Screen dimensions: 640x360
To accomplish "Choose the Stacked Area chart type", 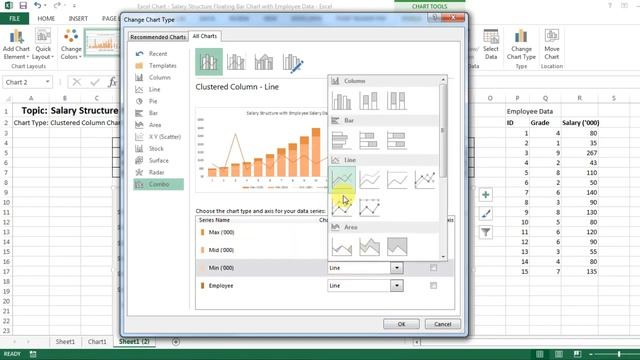I will point(369,247).
